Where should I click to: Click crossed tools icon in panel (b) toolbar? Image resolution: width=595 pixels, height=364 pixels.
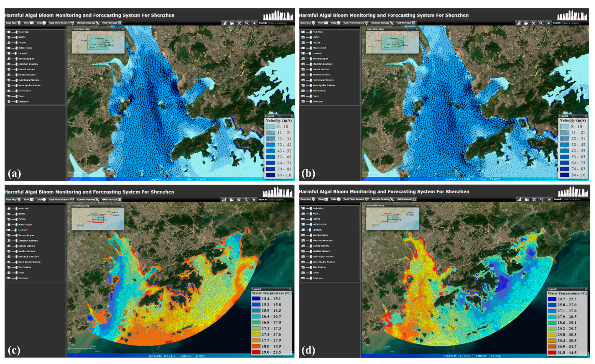pyautogui.click(x=534, y=23)
